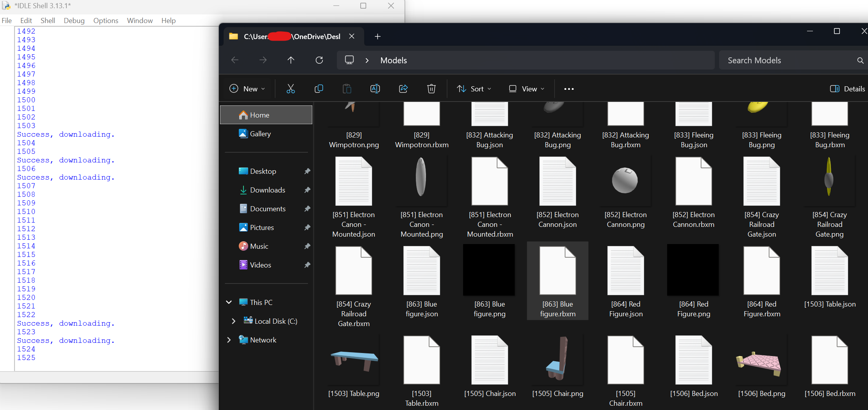
Task: Add a new File Explorer tab
Action: click(377, 37)
